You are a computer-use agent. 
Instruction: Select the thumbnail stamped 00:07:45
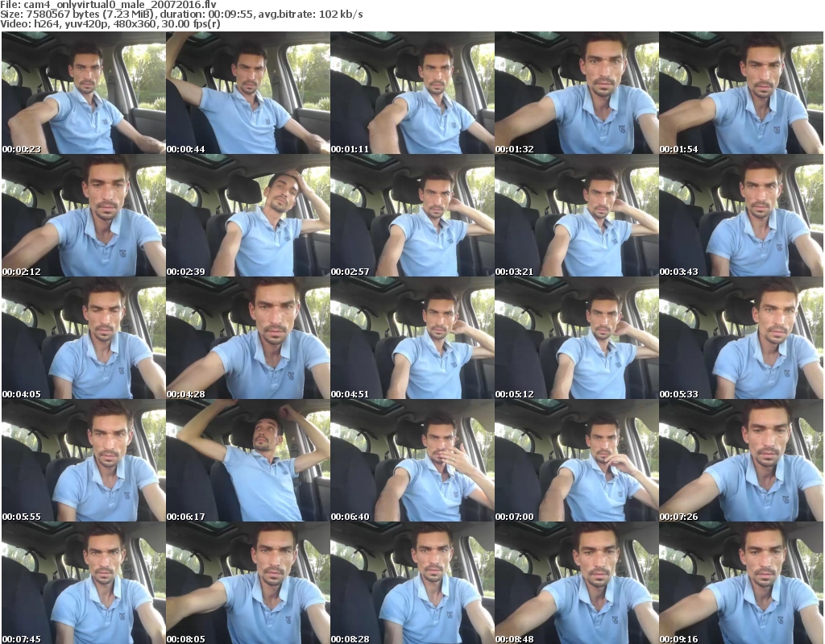click(x=84, y=583)
